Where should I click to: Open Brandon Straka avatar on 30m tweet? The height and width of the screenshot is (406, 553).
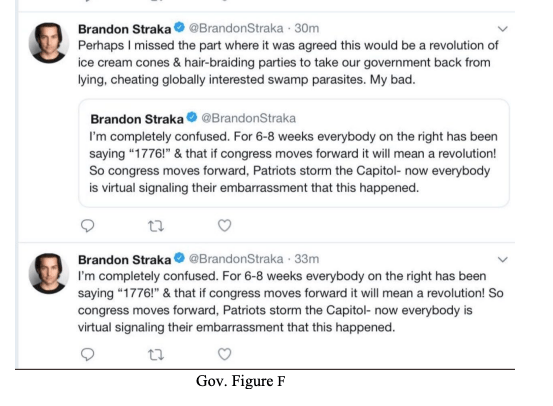49,43
